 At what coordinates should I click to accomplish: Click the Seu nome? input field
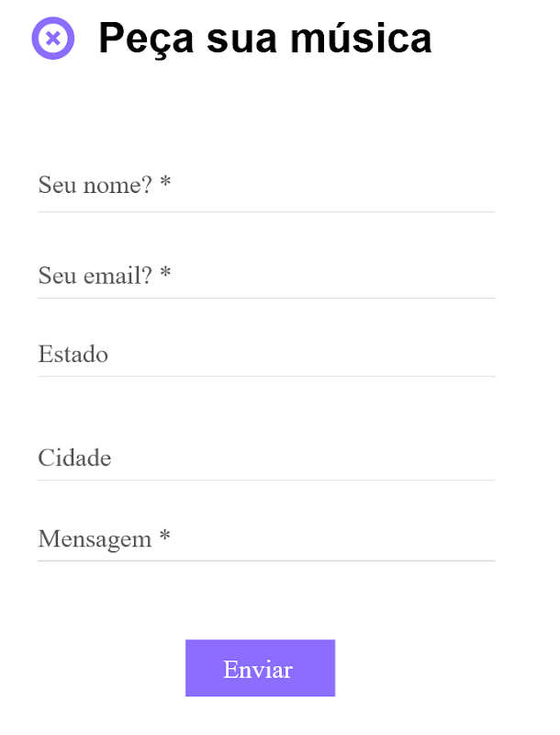pos(266,187)
